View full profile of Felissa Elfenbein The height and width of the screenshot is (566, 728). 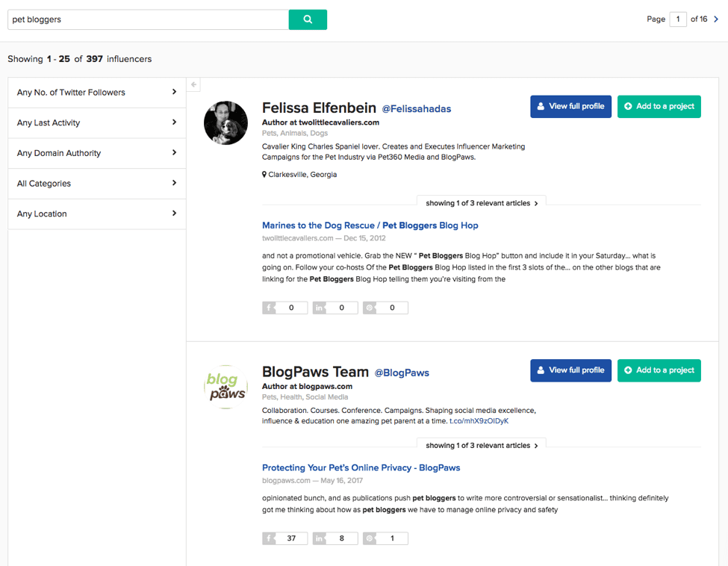click(570, 107)
